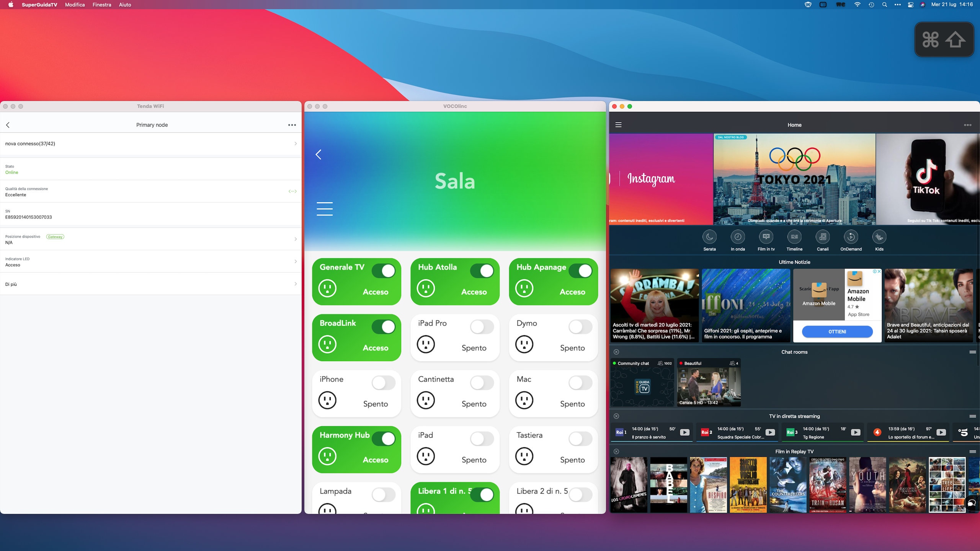
Task: Open the Serata moon icon
Action: (x=709, y=237)
